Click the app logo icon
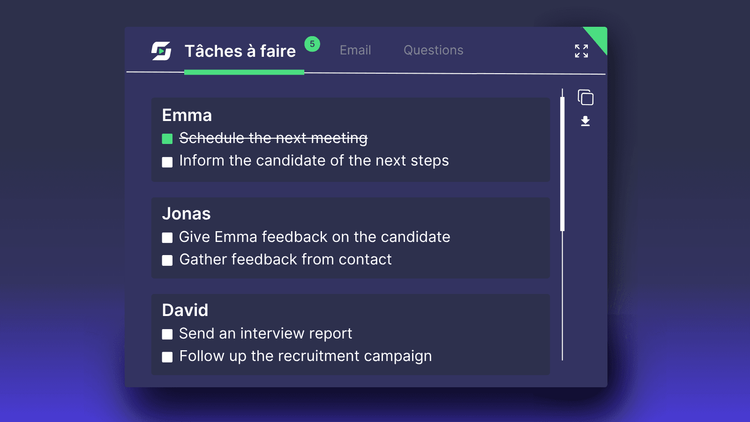The height and width of the screenshot is (422, 750). 161,51
